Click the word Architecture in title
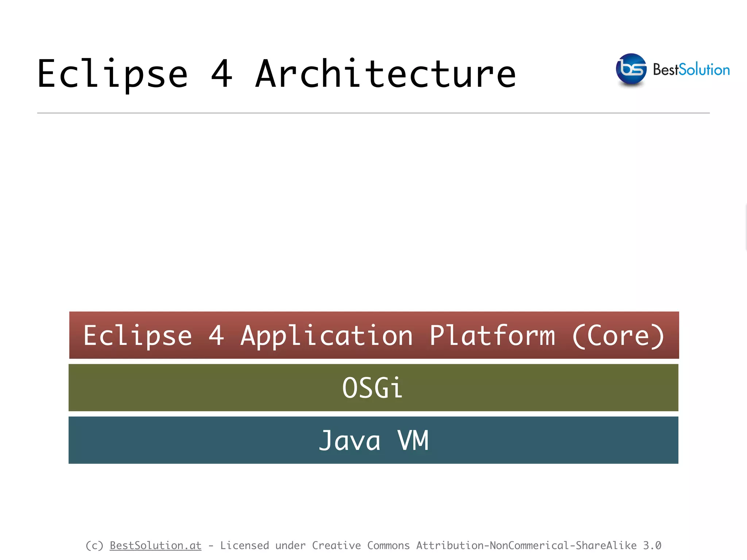The image size is (747, 560). coord(385,74)
